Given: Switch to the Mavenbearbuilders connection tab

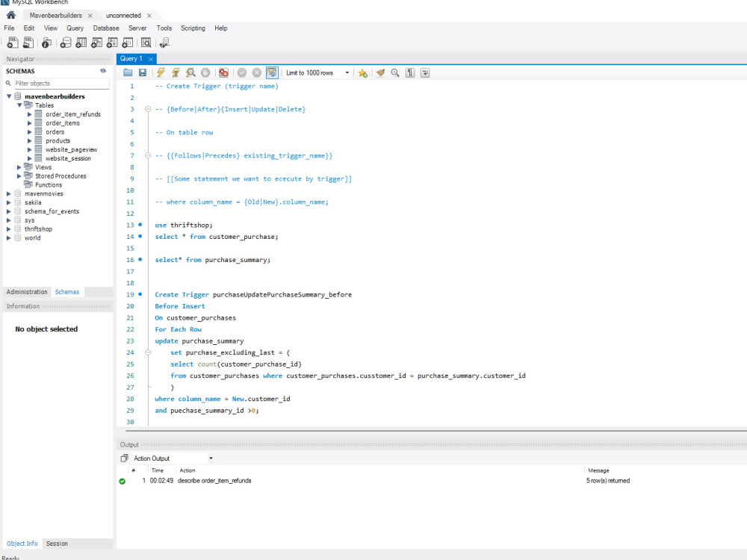Looking at the screenshot, I should [x=56, y=15].
